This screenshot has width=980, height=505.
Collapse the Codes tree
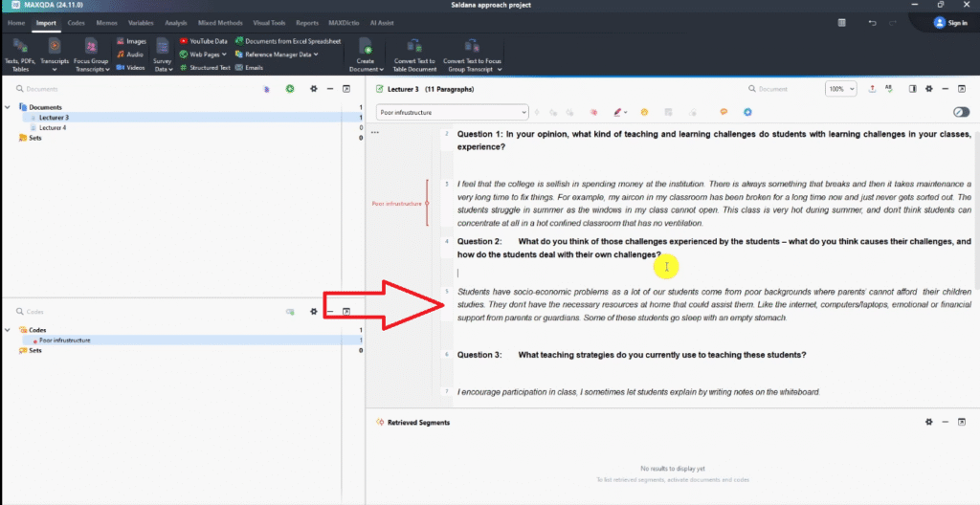point(9,330)
